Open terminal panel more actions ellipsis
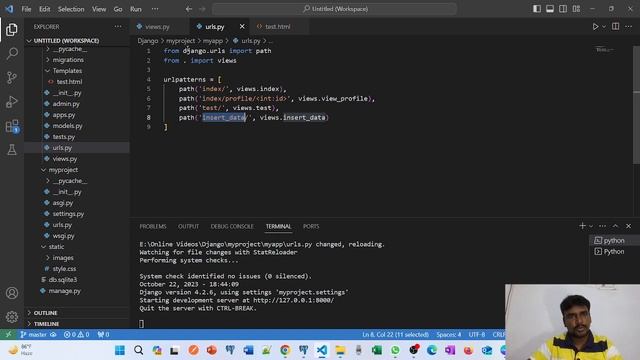The width and height of the screenshot is (640, 360). (602, 226)
